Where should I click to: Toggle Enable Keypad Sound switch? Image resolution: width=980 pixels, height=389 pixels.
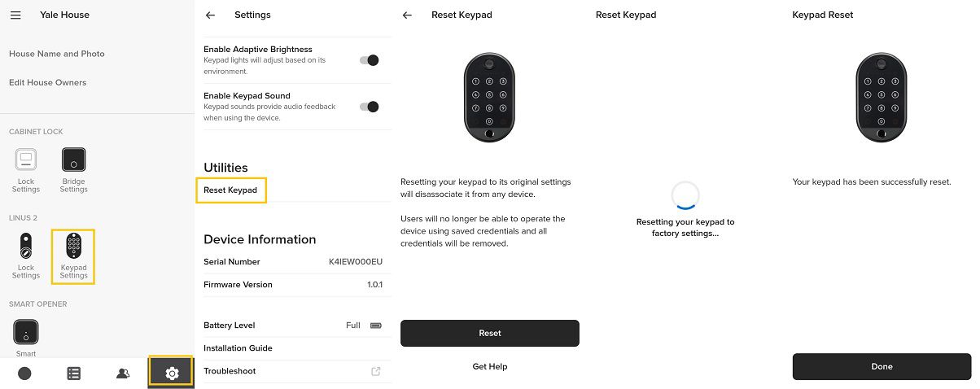[370, 107]
